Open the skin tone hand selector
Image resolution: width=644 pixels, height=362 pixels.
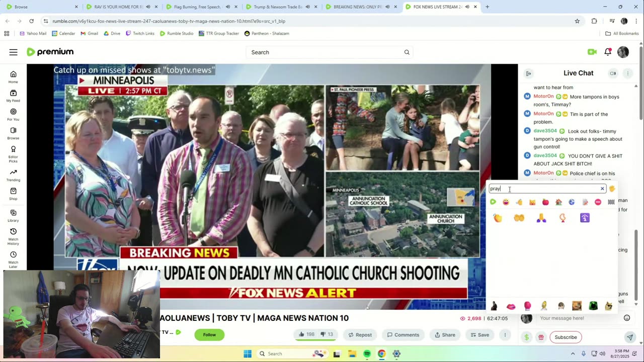(612, 189)
